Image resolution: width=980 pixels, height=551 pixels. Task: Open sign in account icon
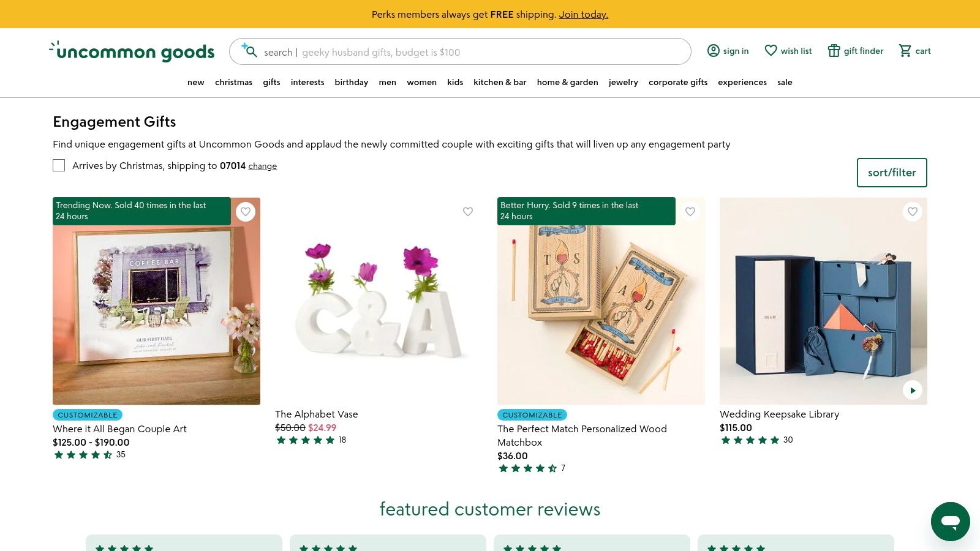(714, 51)
